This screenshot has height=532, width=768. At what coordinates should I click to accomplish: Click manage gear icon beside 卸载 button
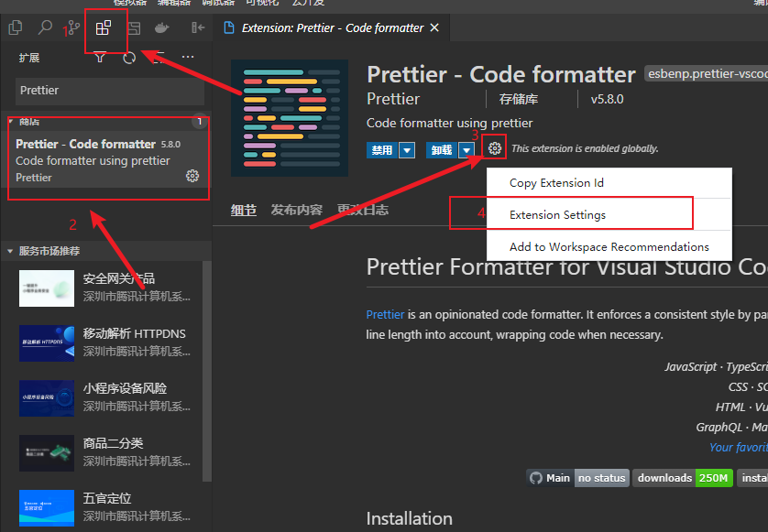tap(495, 147)
